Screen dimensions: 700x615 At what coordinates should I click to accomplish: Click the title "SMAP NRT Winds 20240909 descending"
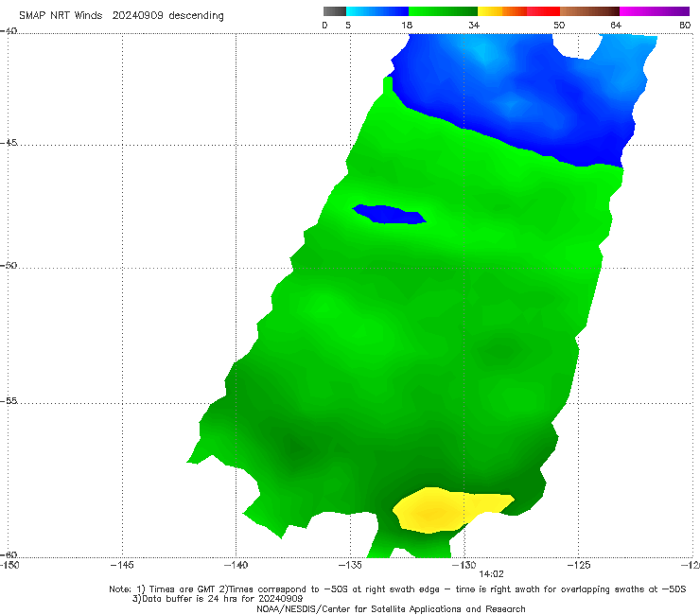click(121, 16)
